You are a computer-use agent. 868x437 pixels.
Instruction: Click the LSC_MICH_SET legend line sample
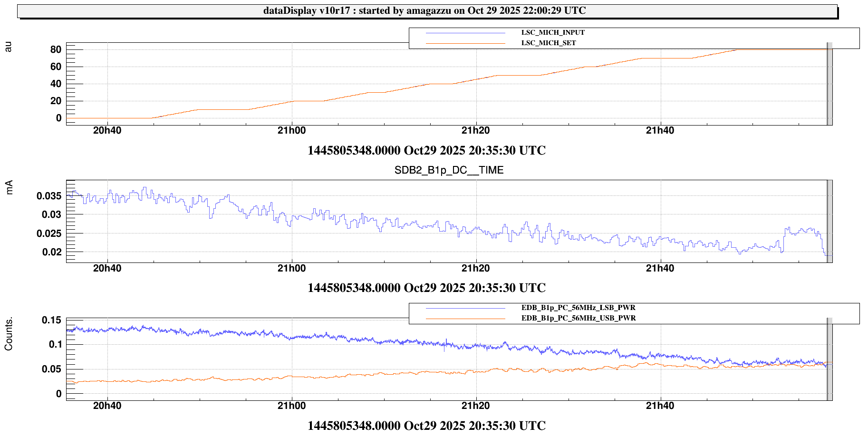click(465, 44)
